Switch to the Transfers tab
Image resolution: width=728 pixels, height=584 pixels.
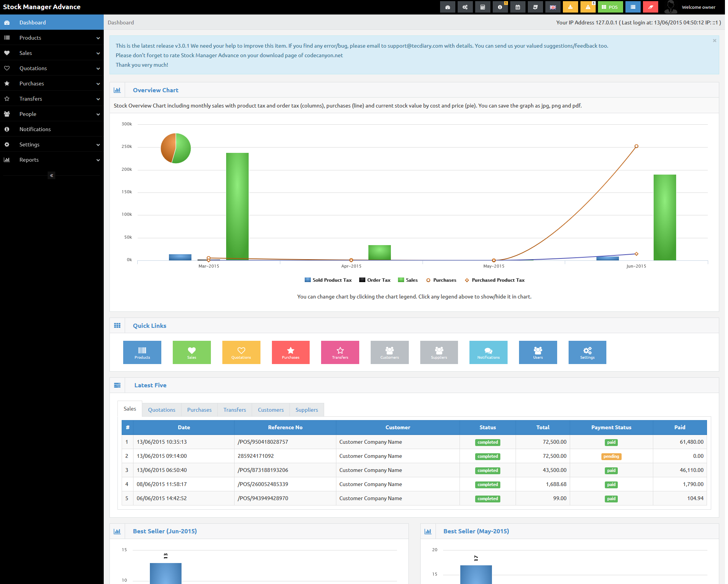pos(235,410)
